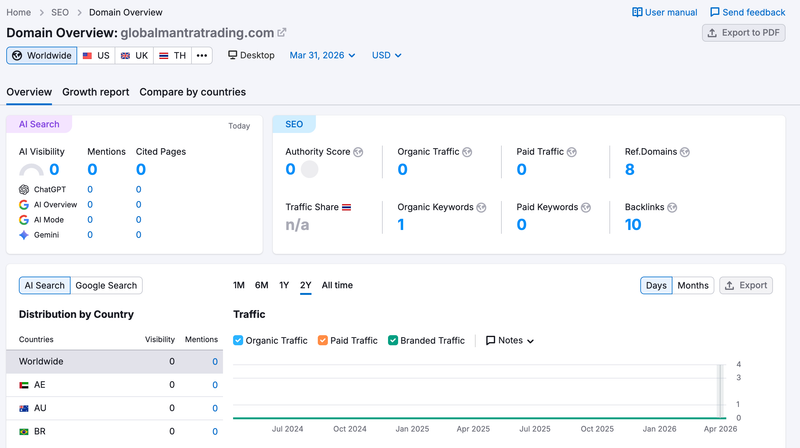The image size is (800, 448).
Task: Open the Growth report tab
Action: [x=95, y=92]
